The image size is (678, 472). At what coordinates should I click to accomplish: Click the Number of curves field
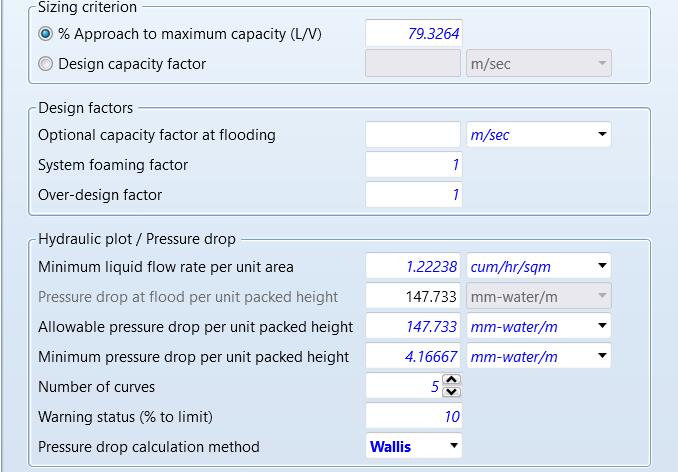[x=403, y=387]
